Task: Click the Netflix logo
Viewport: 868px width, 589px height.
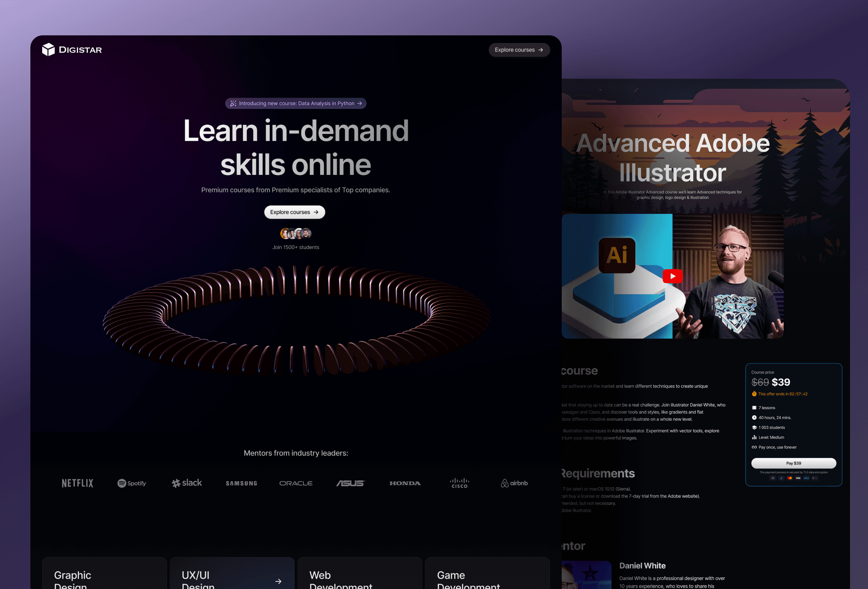Action: [77, 483]
